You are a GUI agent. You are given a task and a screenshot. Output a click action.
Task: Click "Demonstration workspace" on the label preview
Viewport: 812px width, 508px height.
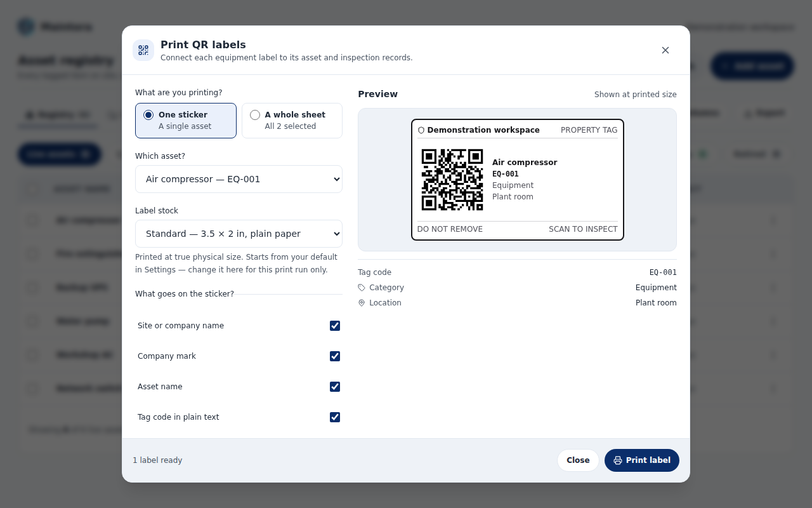tap(483, 130)
